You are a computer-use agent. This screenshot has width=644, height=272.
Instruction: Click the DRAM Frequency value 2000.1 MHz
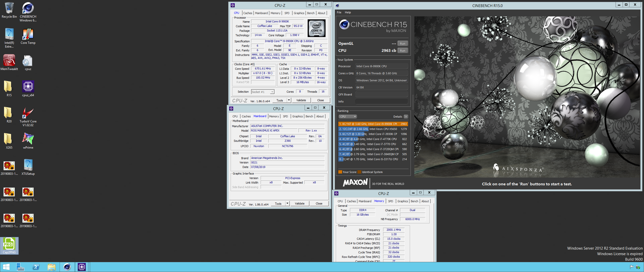pos(394,230)
